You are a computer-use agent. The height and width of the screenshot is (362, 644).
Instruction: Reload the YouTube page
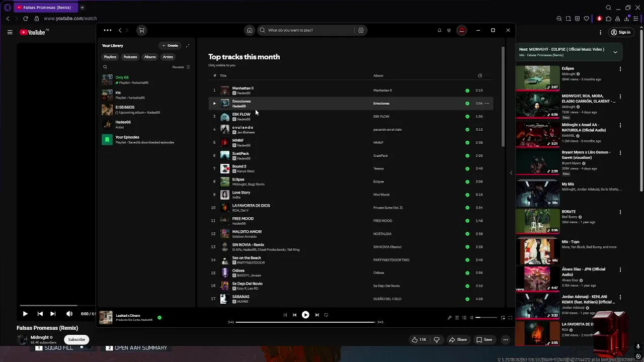(26, 19)
